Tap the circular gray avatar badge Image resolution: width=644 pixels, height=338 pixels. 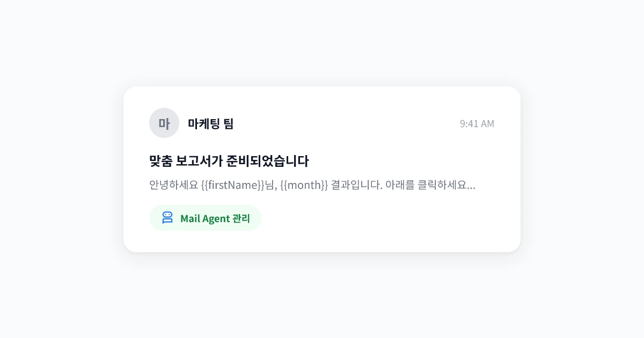click(164, 123)
